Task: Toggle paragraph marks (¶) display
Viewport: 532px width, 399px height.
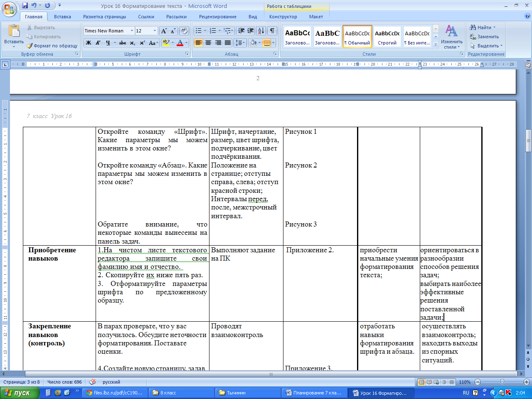Action: [x=272, y=31]
